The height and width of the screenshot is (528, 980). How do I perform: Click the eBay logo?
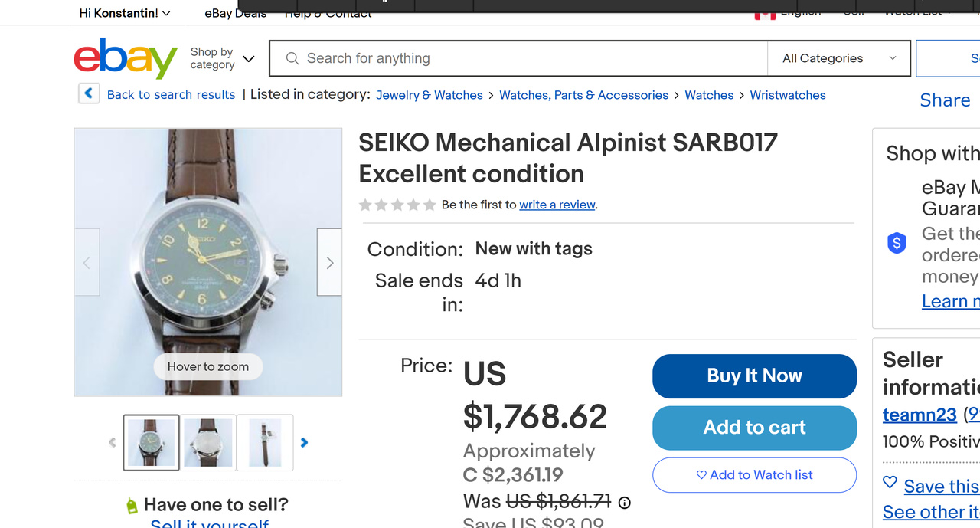(126, 58)
